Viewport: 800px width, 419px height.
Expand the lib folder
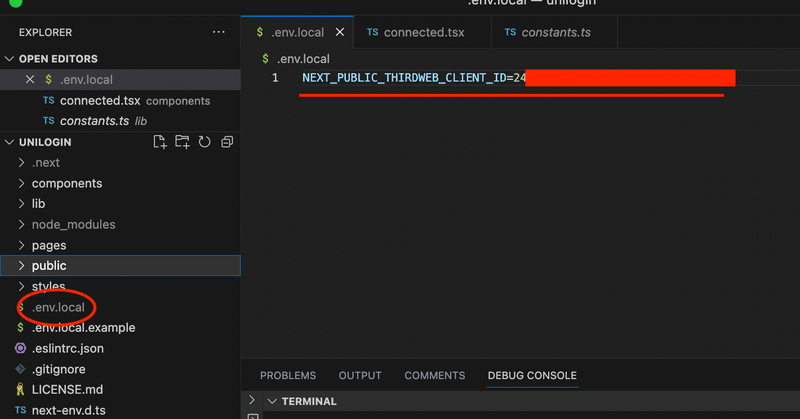click(21, 204)
